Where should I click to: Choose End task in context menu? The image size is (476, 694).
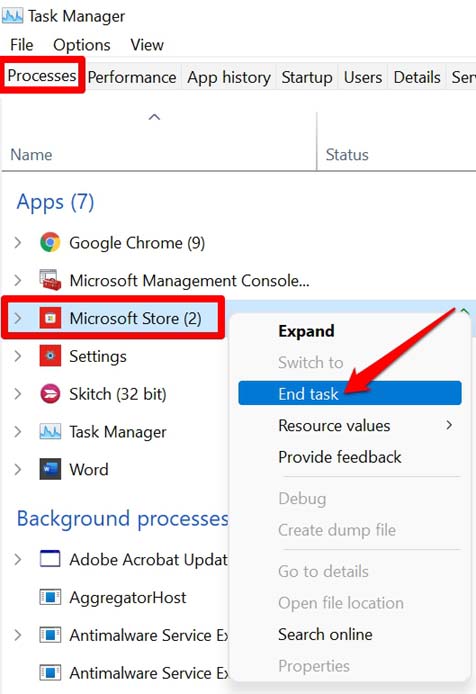pyautogui.click(x=350, y=393)
